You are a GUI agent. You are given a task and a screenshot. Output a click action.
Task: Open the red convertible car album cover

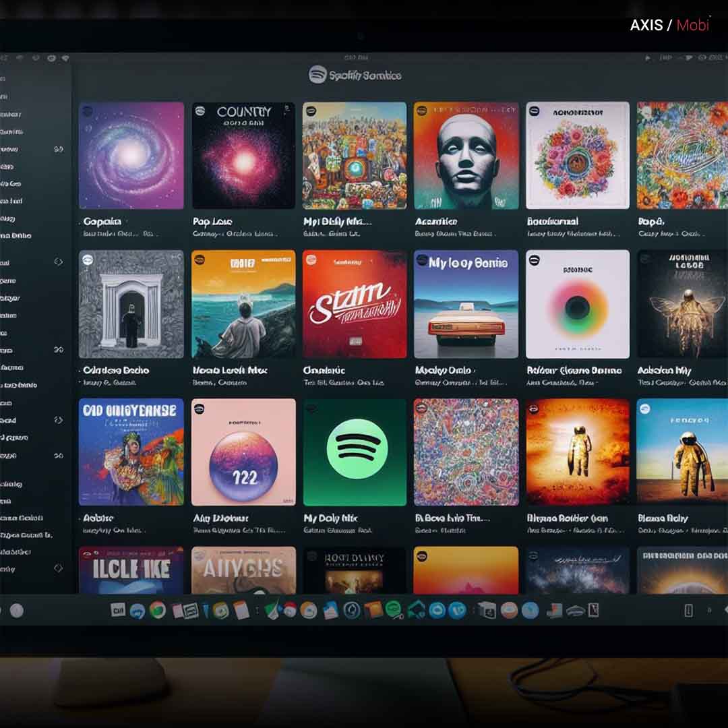466,304
